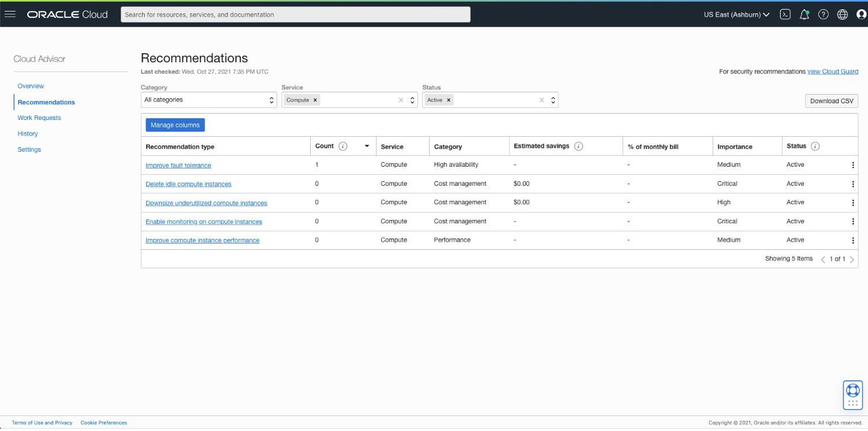Remove the Compute service filter chip
The image size is (868, 431).
315,99
